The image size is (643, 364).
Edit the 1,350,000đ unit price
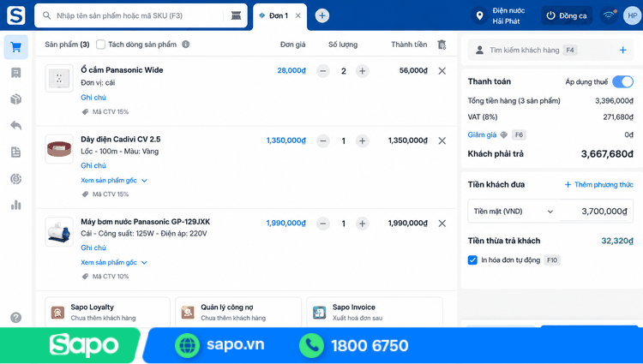[286, 140]
